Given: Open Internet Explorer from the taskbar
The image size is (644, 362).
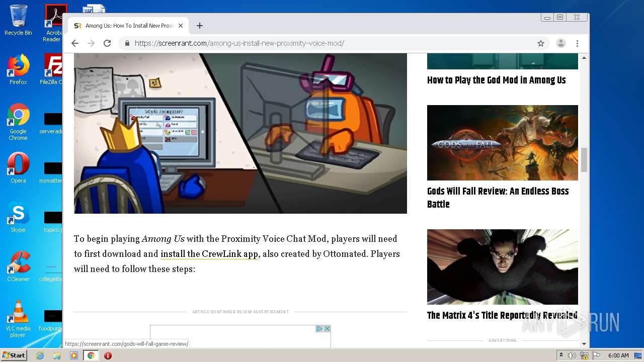Looking at the screenshot, I should pos(40,355).
